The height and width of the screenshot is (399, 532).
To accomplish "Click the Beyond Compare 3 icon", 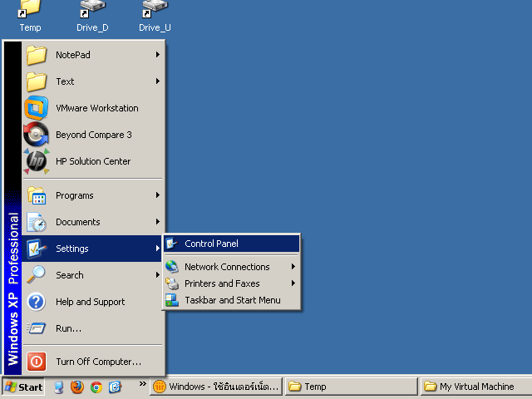I will [37, 135].
